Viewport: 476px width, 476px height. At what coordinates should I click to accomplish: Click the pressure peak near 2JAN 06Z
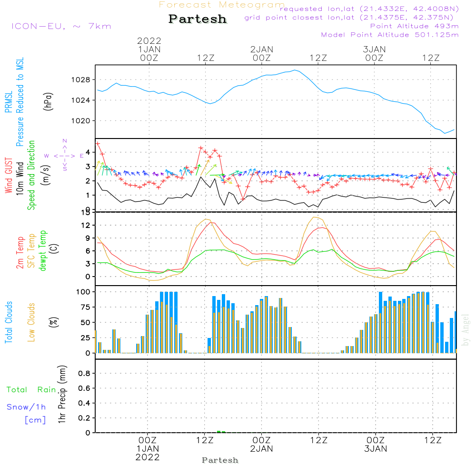(x=295, y=70)
